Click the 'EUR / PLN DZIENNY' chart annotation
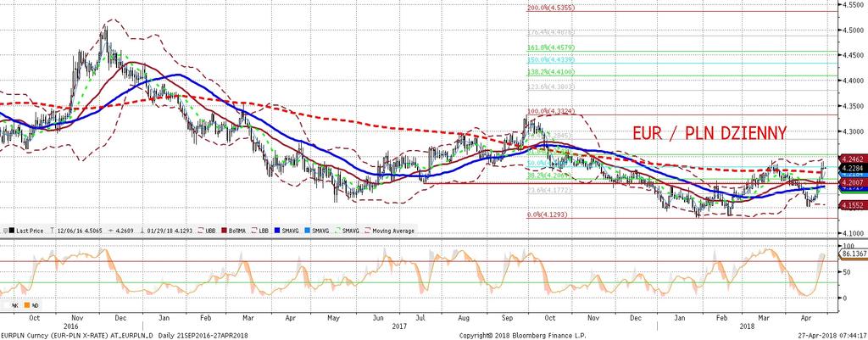The height and width of the screenshot is (340, 868). tap(709, 133)
